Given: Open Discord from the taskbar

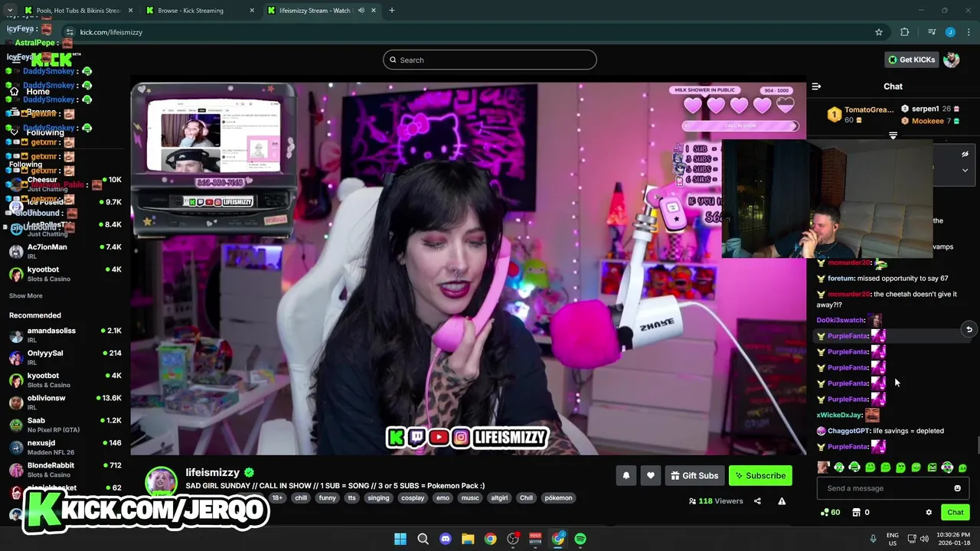Looking at the screenshot, I should [x=446, y=539].
